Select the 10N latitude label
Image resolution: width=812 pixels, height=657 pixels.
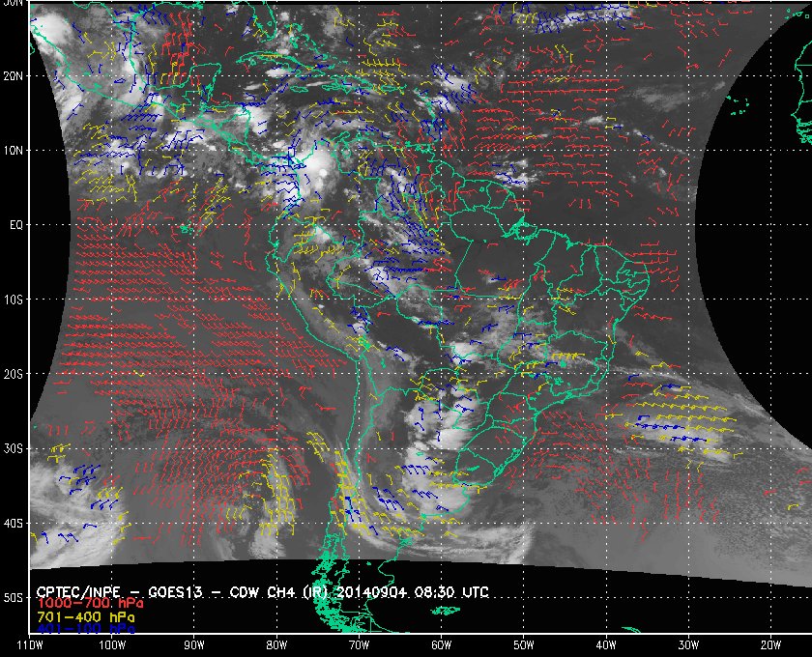[x=13, y=150]
